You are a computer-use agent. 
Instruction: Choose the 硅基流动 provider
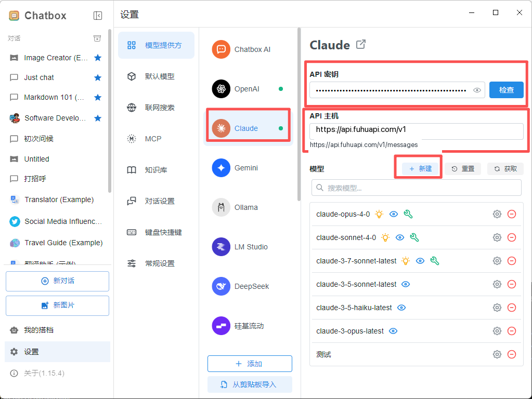click(x=249, y=326)
